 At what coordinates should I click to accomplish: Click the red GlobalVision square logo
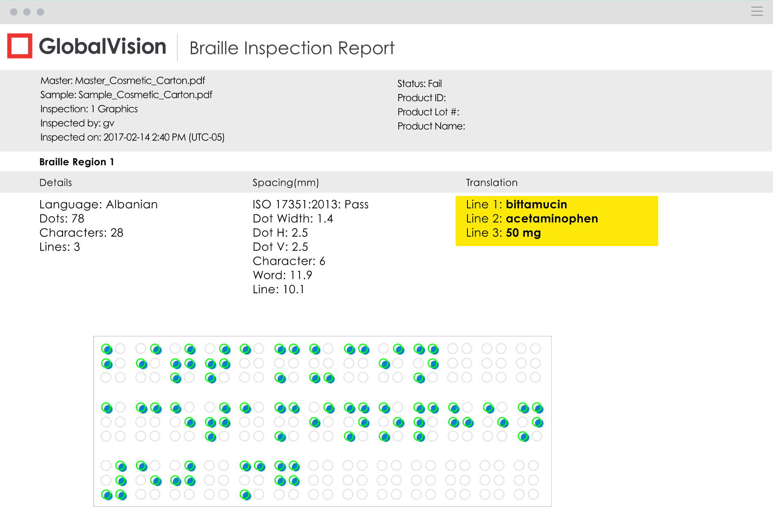[20, 46]
